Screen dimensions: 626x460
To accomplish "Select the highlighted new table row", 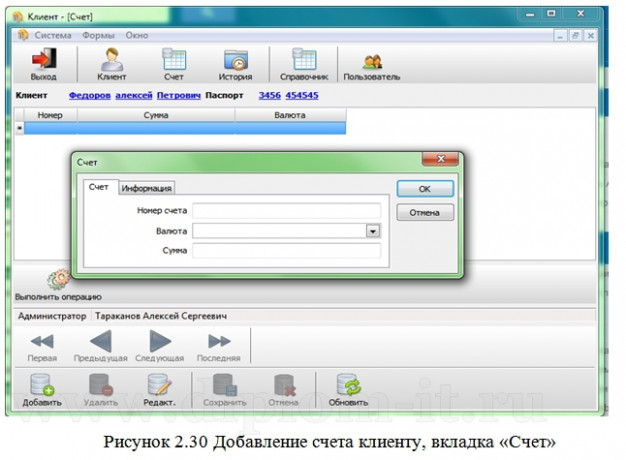I will point(185,128).
